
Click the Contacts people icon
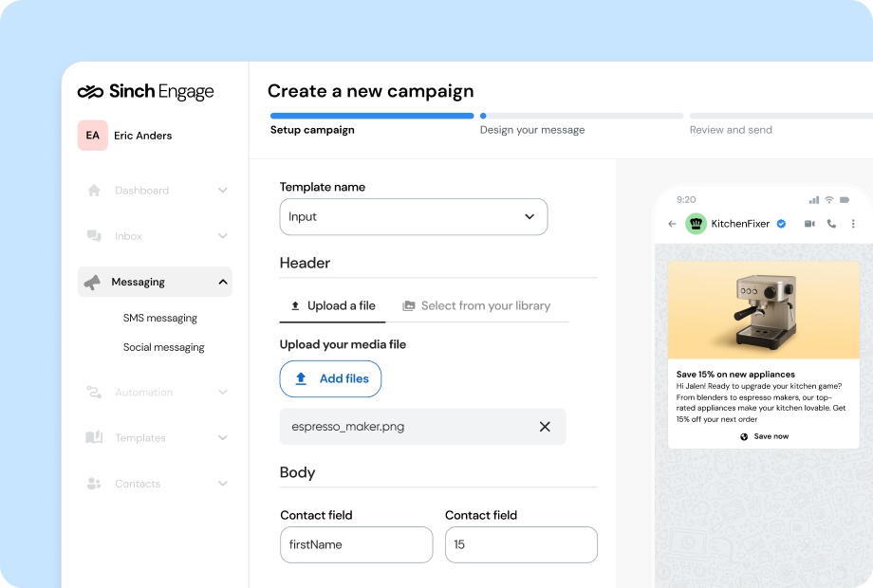pyautogui.click(x=94, y=484)
